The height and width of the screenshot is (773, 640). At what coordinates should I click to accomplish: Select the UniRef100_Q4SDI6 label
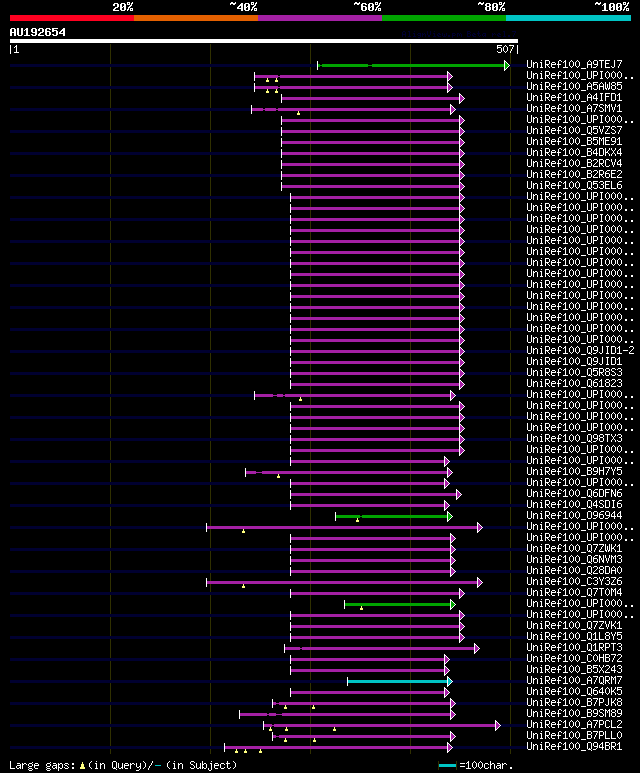click(574, 505)
